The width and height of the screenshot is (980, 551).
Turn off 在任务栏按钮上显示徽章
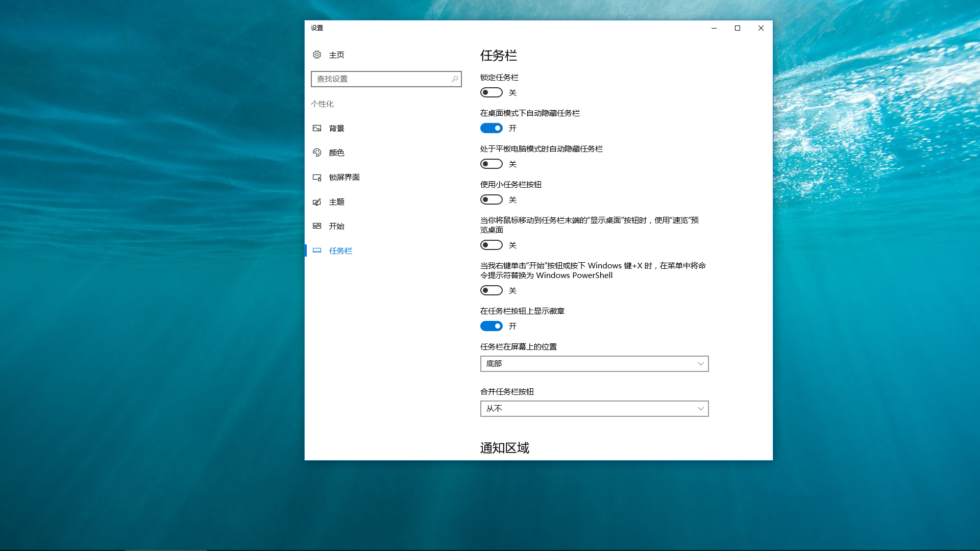click(491, 325)
